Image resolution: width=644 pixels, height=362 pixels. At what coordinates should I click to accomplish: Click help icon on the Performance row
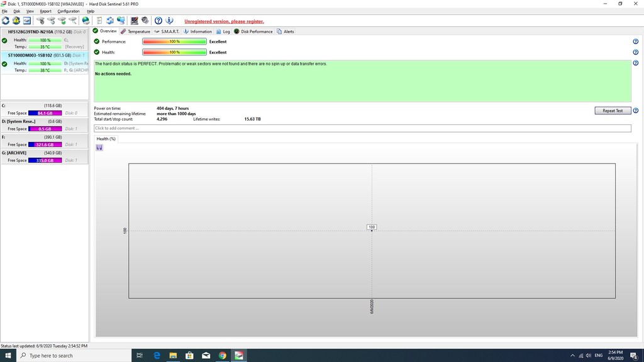point(635,41)
